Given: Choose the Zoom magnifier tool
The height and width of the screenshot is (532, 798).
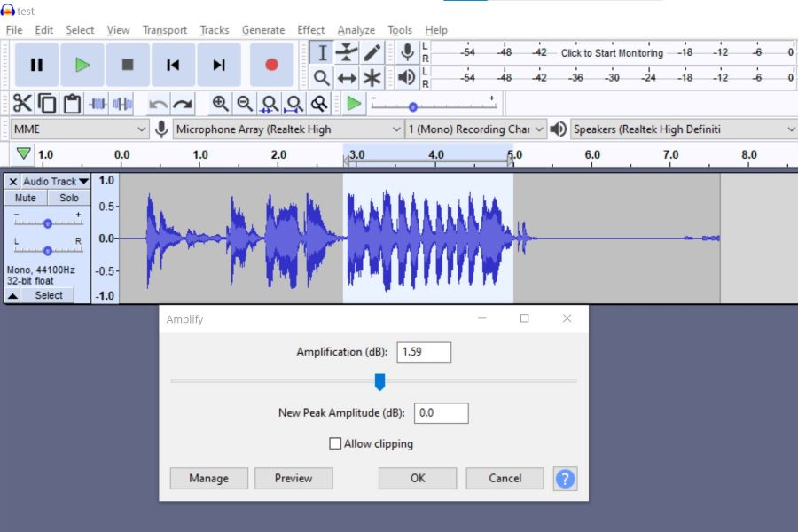Looking at the screenshot, I should pos(322,78).
